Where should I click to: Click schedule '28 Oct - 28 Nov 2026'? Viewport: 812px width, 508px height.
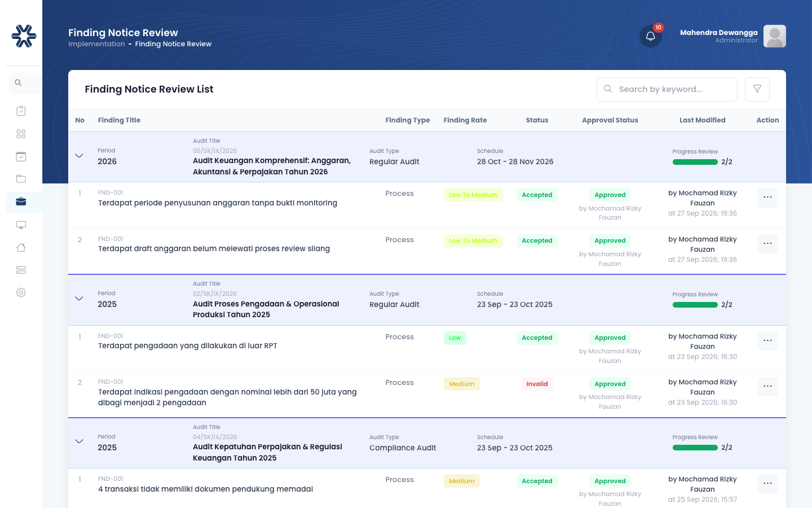tap(515, 161)
